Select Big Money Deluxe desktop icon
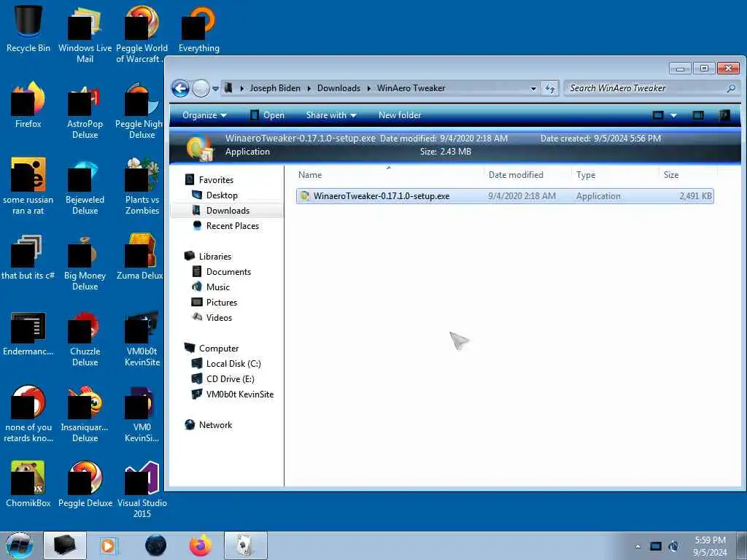This screenshot has width=747, height=560. coord(85,262)
